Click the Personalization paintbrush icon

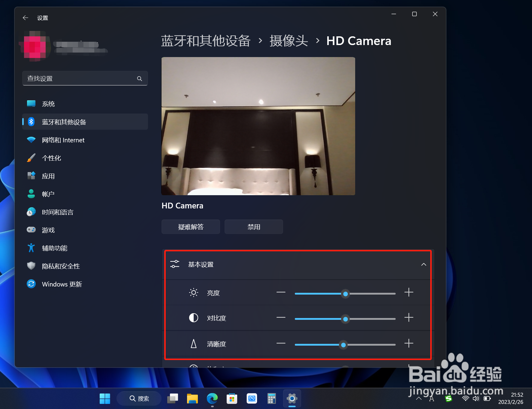31,158
